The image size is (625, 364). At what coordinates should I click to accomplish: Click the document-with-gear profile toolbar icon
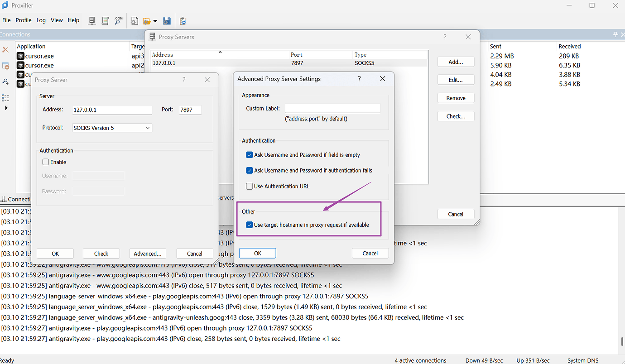tap(135, 21)
